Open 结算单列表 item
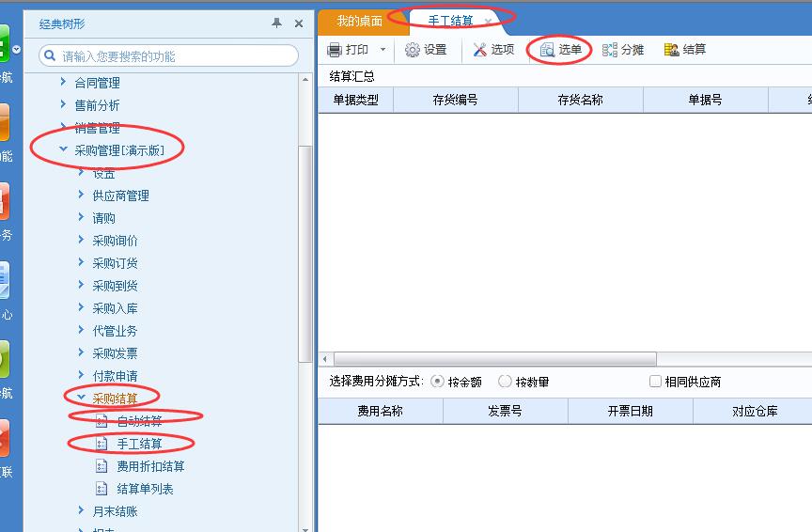812x532 pixels. coord(145,489)
